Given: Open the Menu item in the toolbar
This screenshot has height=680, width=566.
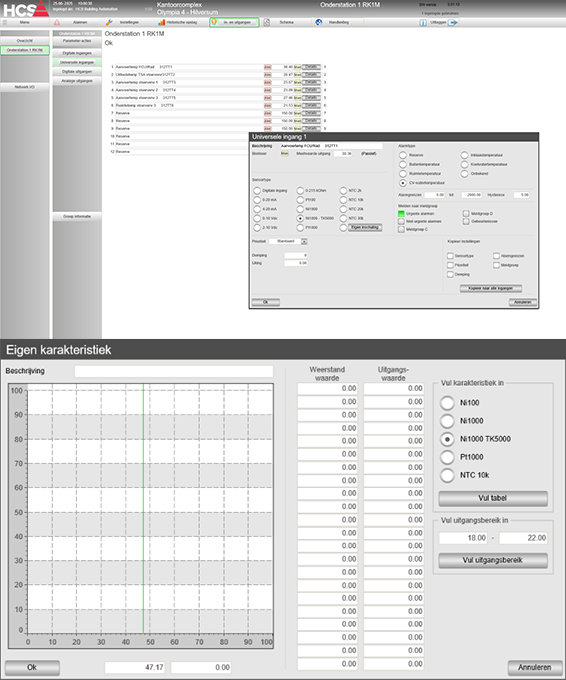Looking at the screenshot, I should pos(25,22).
